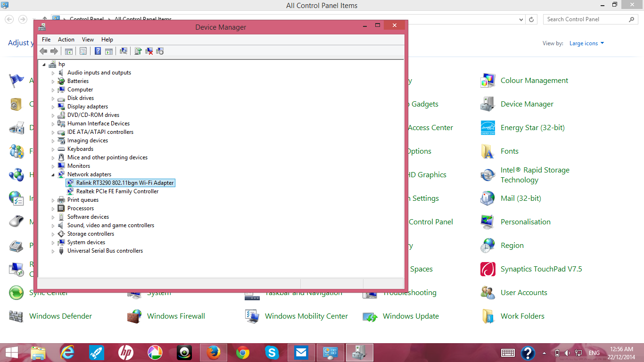Expand the DVD/CD-ROM drives node

click(53, 115)
